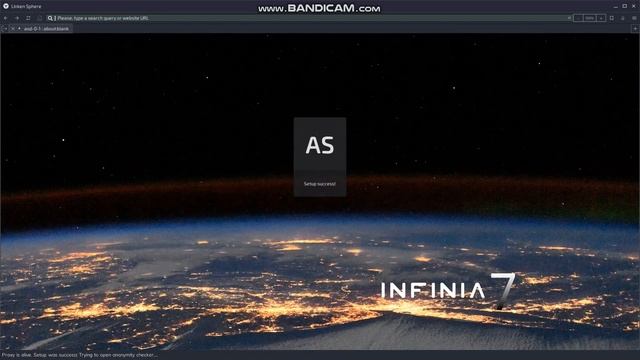Click the zoom percentage value
The height and width of the screenshot is (360, 640).
(589, 18)
